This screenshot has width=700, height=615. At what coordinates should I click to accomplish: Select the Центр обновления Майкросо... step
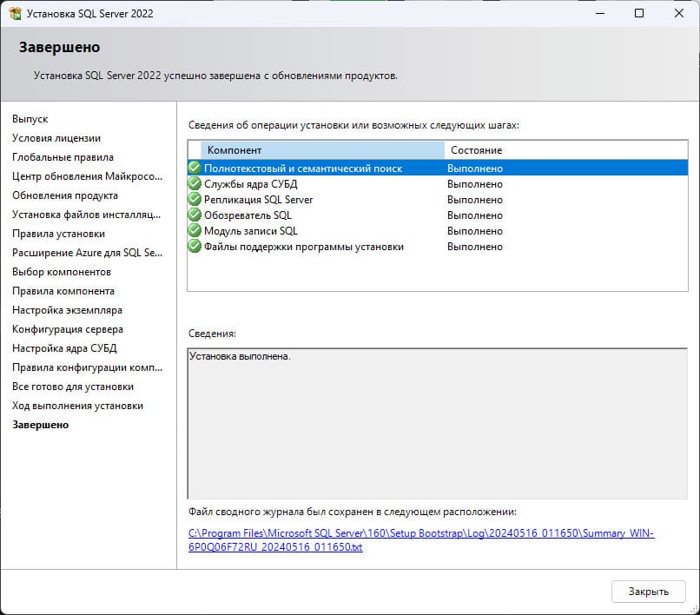[x=87, y=176]
